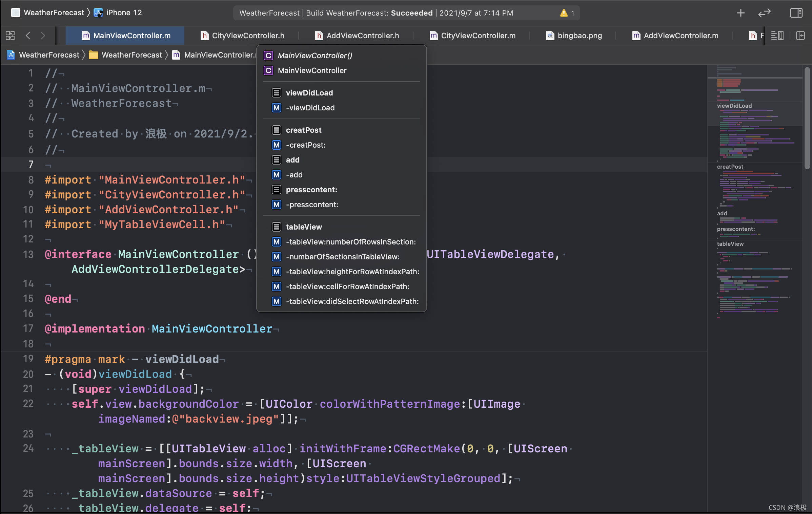Jump to -creatPost: method in the list

coord(306,145)
